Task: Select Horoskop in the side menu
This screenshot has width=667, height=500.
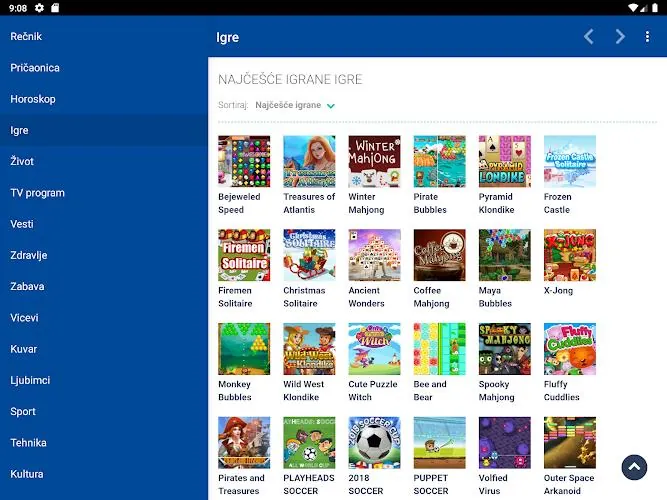Action: (33, 99)
